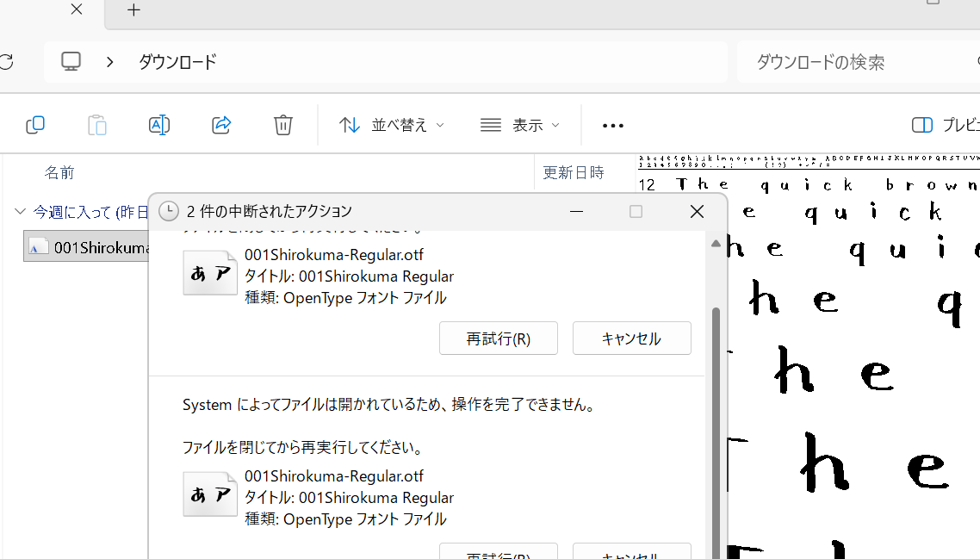Collapse the 今週に入って group
Screen dimensions: 980x559
tap(20, 212)
